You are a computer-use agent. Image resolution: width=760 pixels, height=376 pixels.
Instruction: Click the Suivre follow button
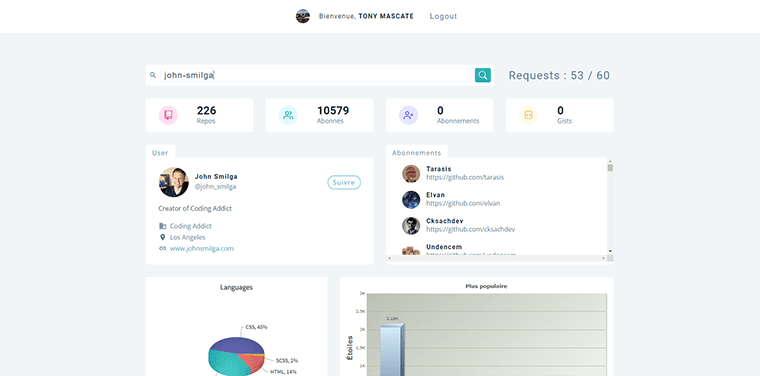coord(344,182)
